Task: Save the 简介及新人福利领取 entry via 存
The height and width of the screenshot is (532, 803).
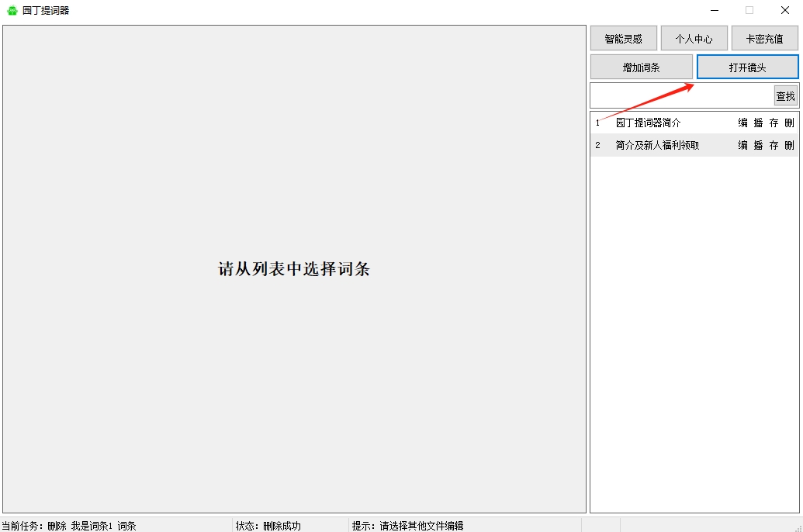Action: pos(774,145)
